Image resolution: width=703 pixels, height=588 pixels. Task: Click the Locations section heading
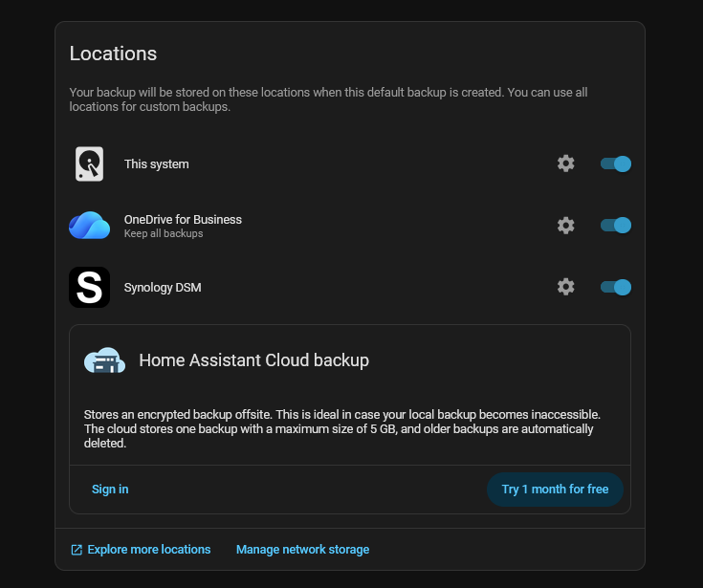coord(113,54)
